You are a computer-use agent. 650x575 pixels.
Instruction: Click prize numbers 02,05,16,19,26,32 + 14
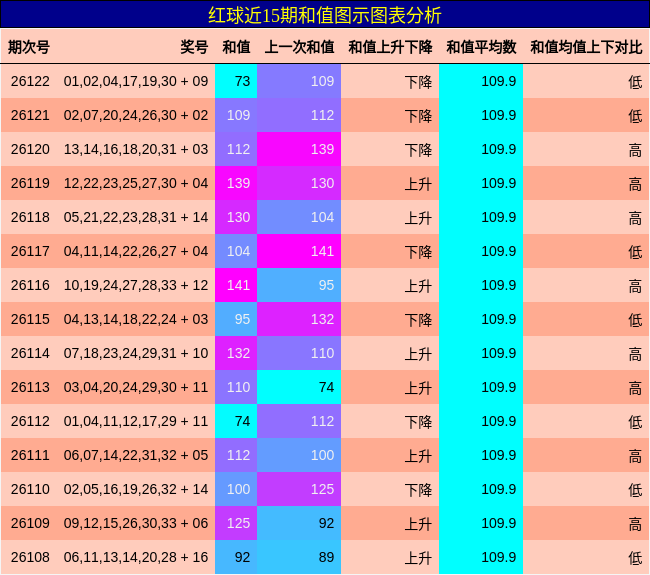point(136,489)
